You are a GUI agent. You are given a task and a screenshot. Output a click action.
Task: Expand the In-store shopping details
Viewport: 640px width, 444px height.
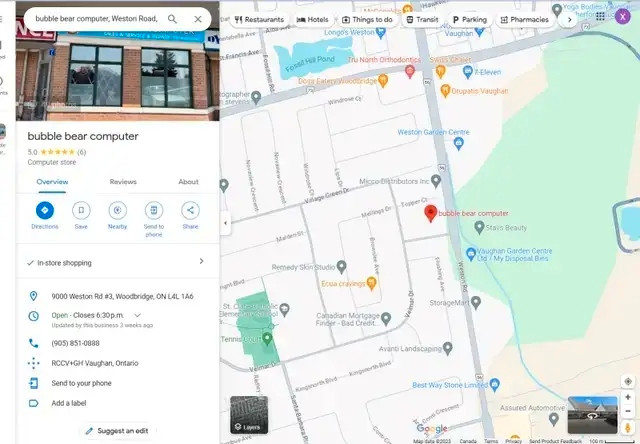201,262
